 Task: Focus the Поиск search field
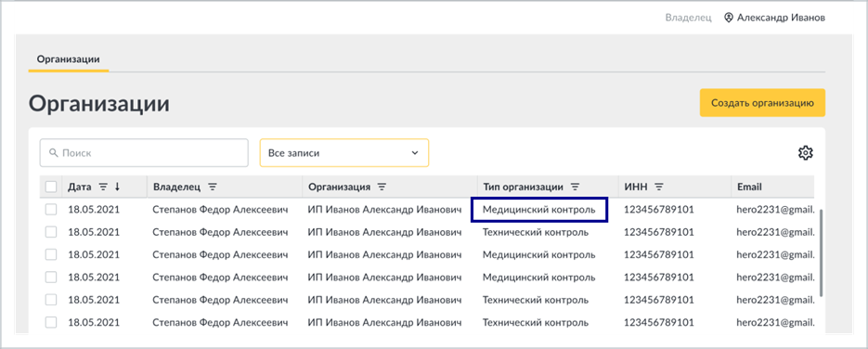click(x=144, y=152)
